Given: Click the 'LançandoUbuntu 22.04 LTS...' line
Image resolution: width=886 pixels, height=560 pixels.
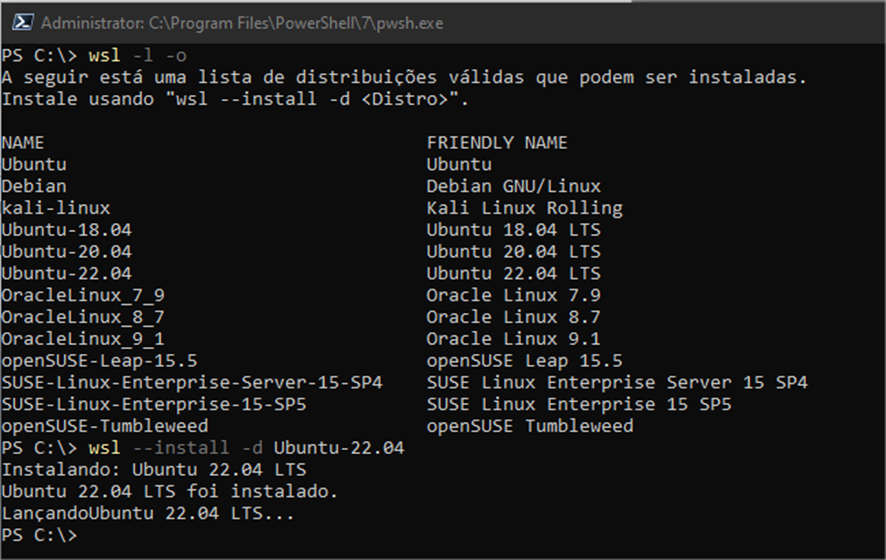Looking at the screenshot, I should 148,513.
